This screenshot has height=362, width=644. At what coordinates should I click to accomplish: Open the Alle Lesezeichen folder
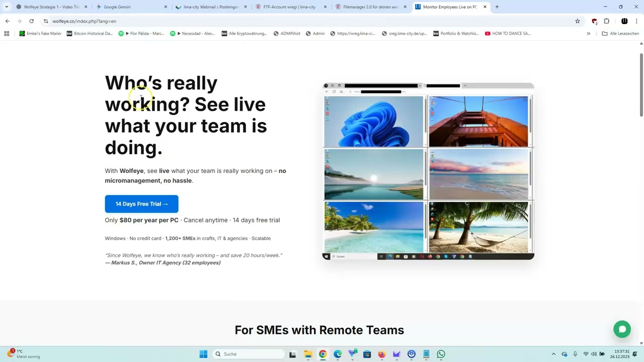tap(620, 34)
